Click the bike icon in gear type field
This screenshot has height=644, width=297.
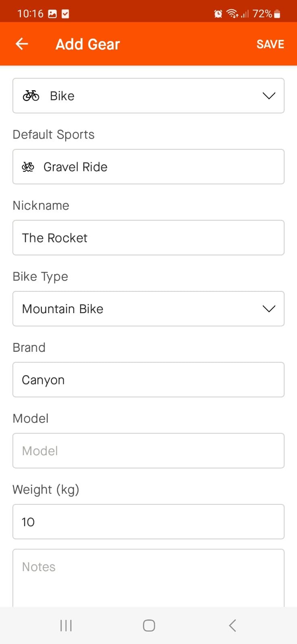click(31, 96)
